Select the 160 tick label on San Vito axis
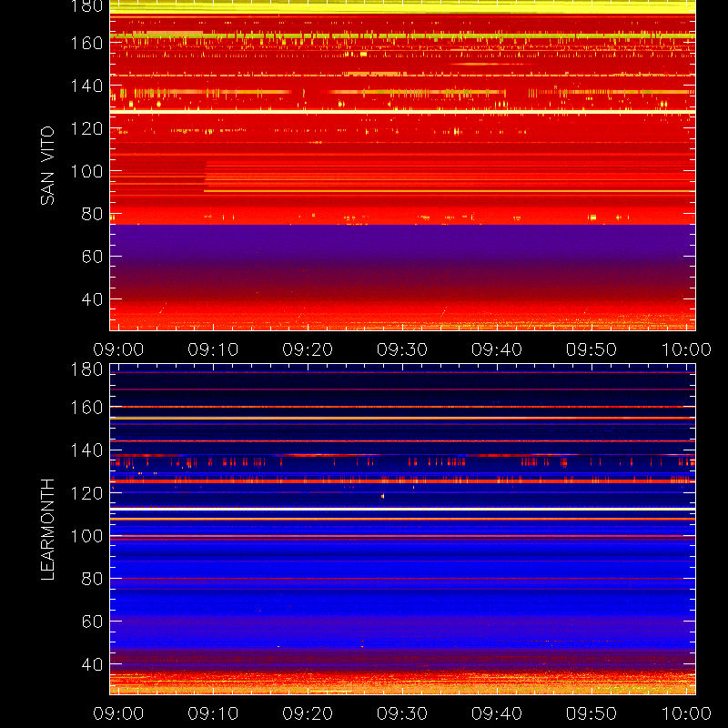The image size is (728, 728). tap(86, 43)
